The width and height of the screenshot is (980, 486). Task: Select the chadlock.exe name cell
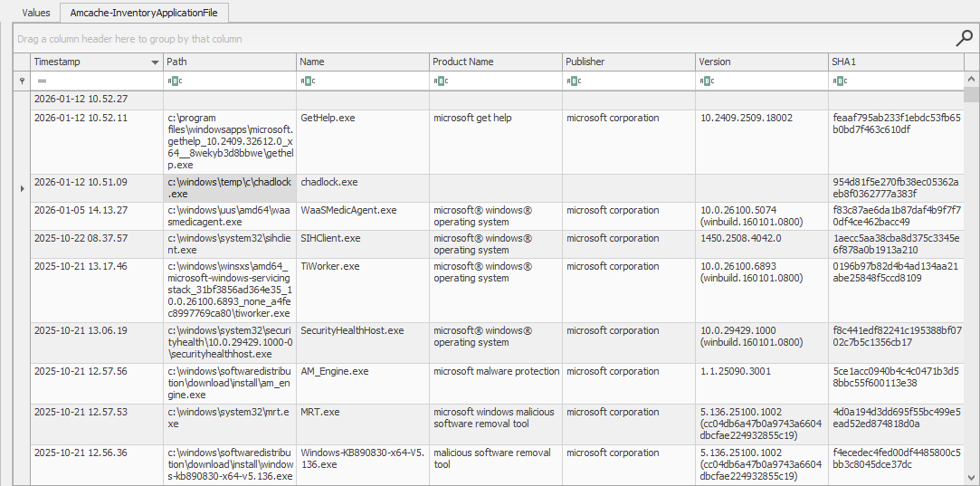[363, 188]
